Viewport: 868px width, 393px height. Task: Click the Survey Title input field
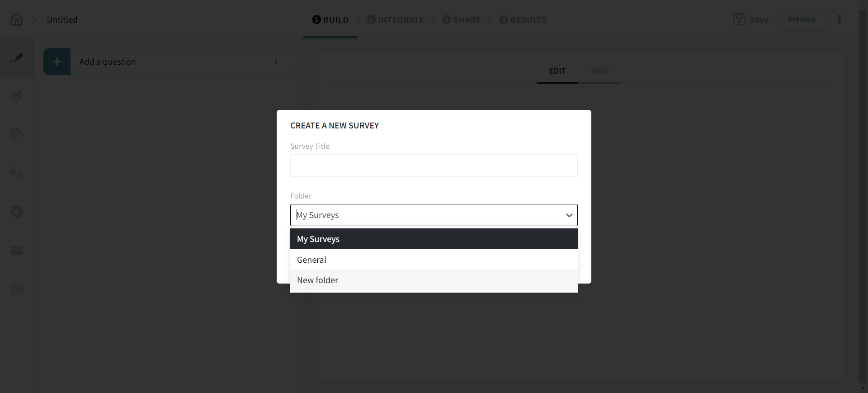pyautogui.click(x=434, y=166)
